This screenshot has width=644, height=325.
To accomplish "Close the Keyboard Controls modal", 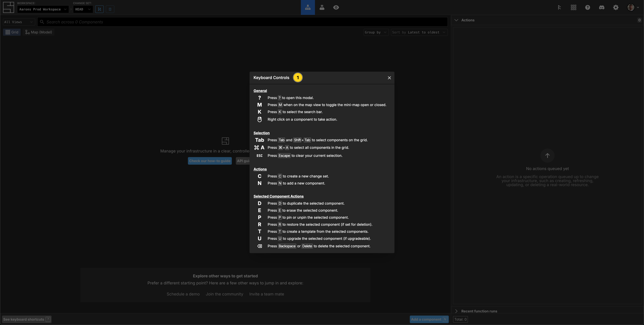I will (389, 78).
